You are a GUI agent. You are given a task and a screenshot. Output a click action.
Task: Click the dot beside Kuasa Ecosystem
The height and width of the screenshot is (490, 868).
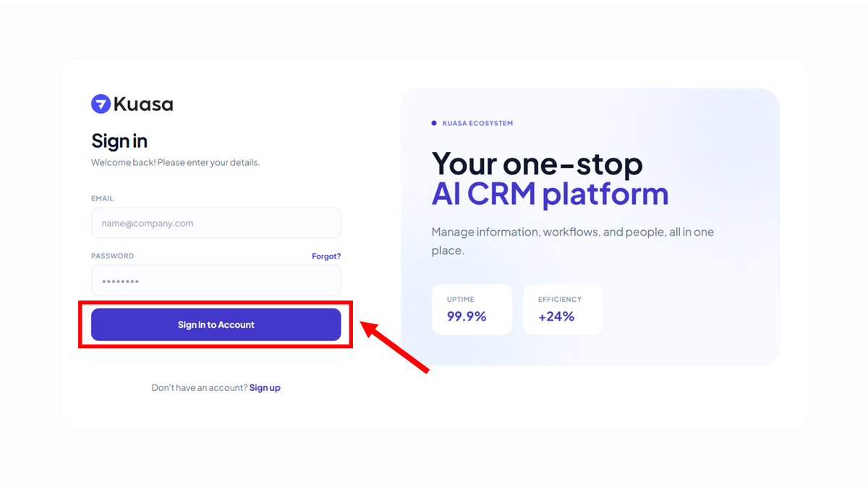[434, 124]
